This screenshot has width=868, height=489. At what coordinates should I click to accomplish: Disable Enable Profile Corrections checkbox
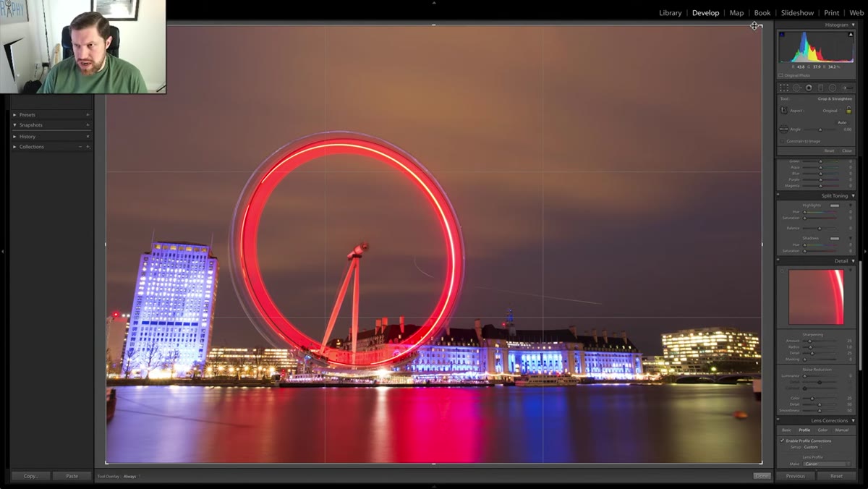782,441
